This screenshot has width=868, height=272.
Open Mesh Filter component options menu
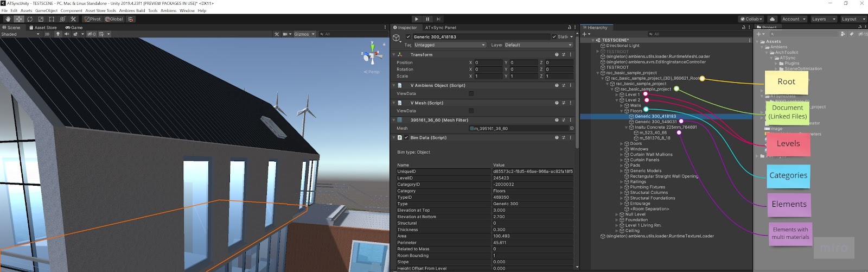pos(570,120)
